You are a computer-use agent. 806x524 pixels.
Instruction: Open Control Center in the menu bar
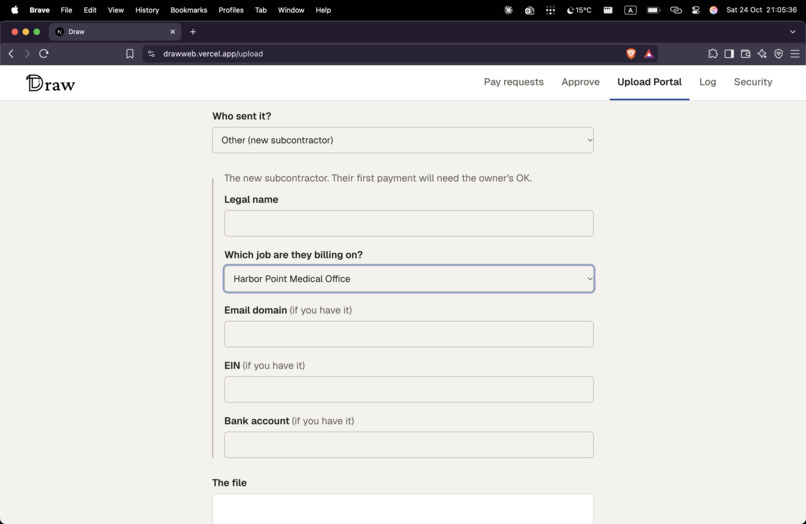(x=696, y=10)
